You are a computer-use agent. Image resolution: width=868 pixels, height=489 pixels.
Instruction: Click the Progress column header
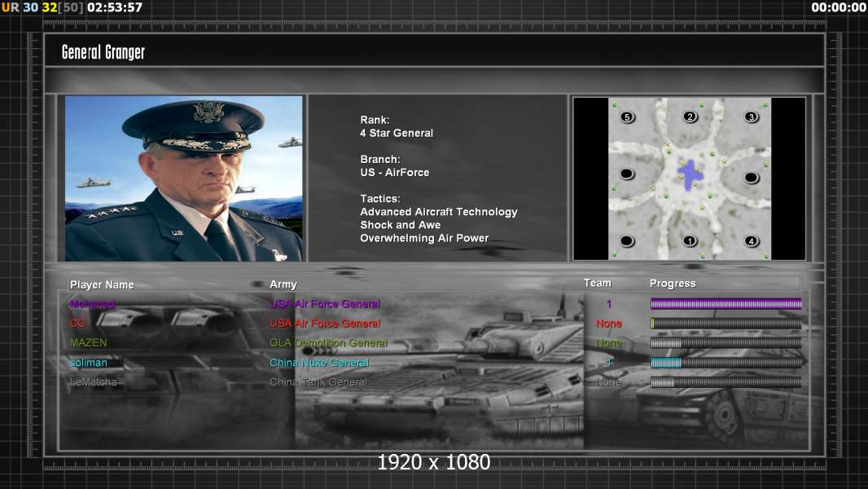673,284
